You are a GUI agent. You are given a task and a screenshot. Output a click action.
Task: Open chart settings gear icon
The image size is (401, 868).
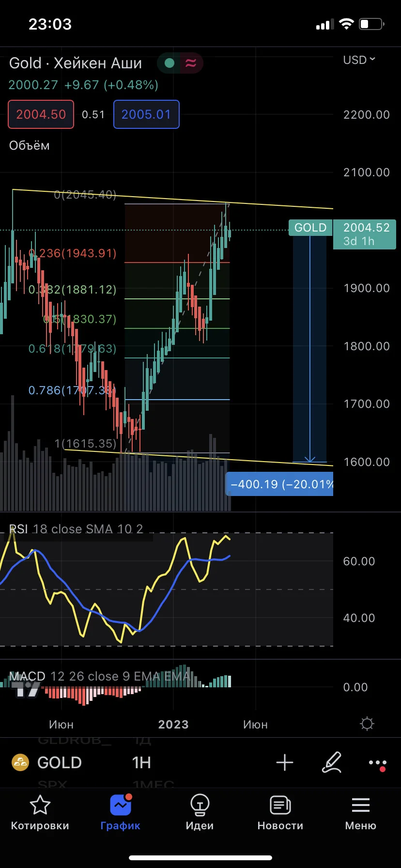coord(367,724)
